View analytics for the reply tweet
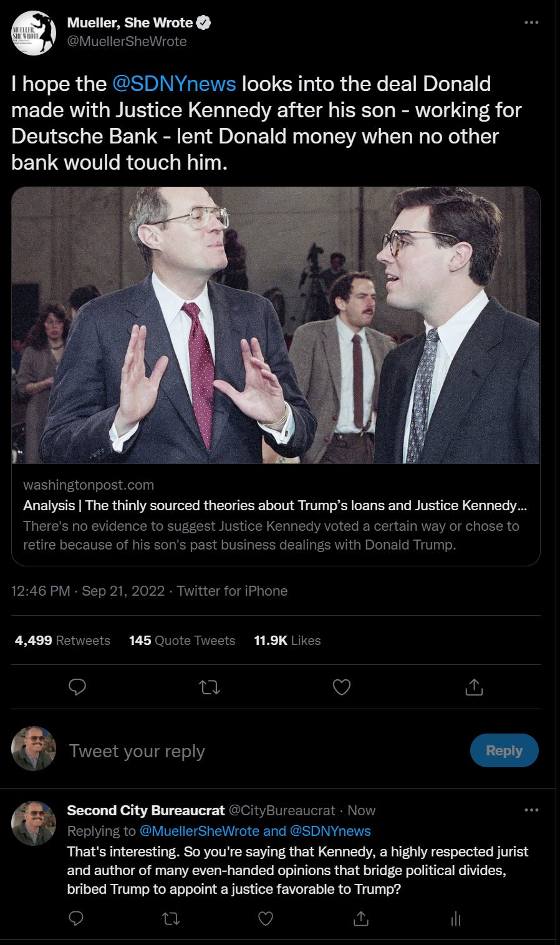The image size is (560, 945). (456, 919)
